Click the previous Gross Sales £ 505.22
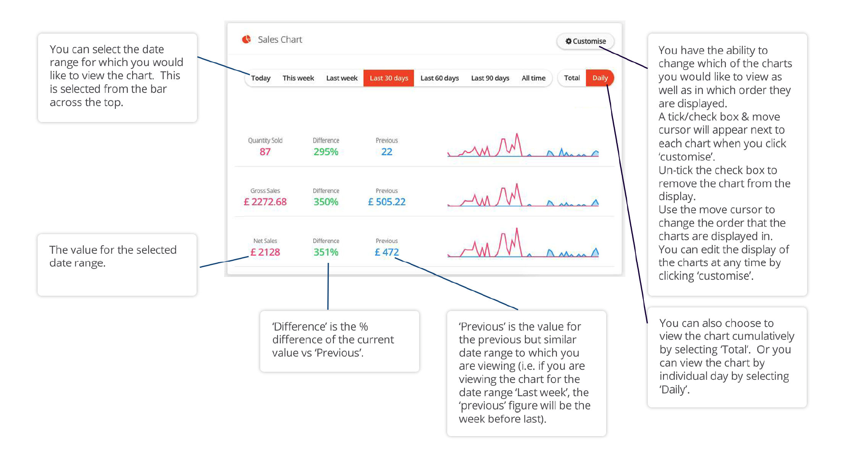Viewport: 868px width, 465px height. tap(387, 202)
